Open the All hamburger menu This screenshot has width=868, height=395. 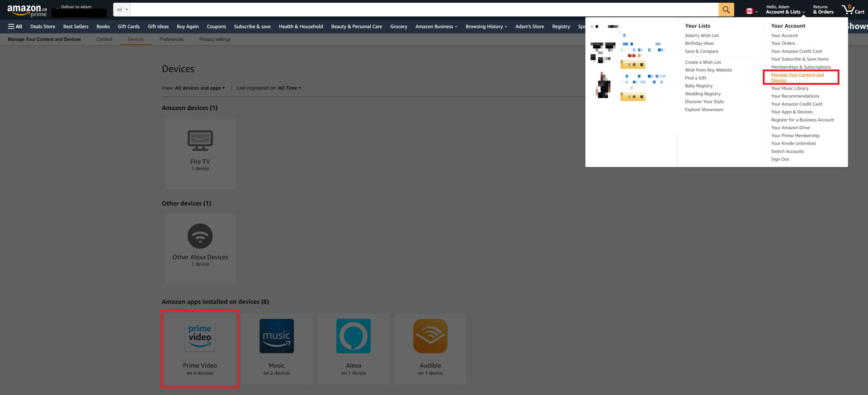[15, 27]
